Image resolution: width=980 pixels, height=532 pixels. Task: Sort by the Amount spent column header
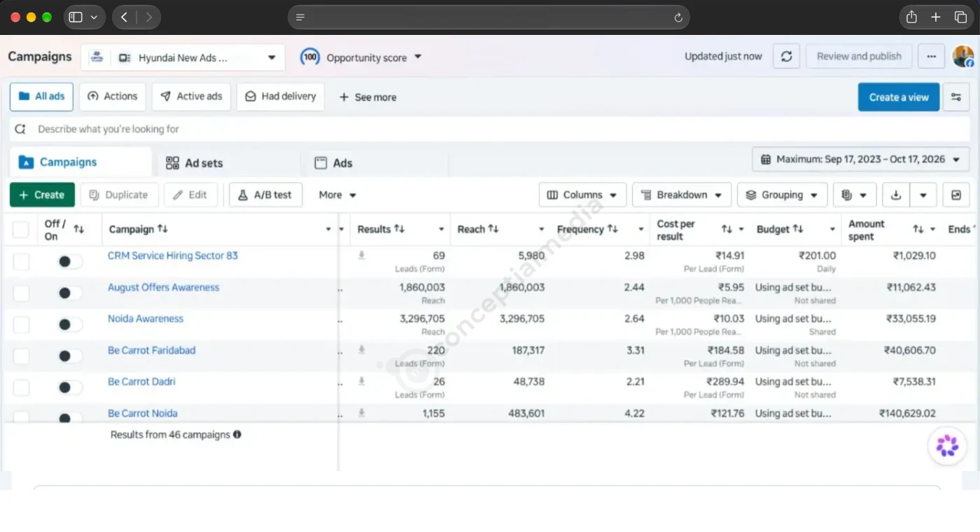pos(867,230)
